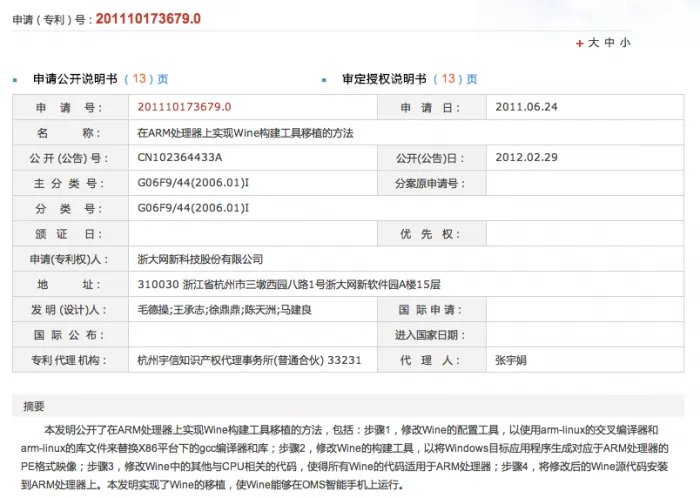Open the 审定授权说明书 document link

(x=384, y=79)
